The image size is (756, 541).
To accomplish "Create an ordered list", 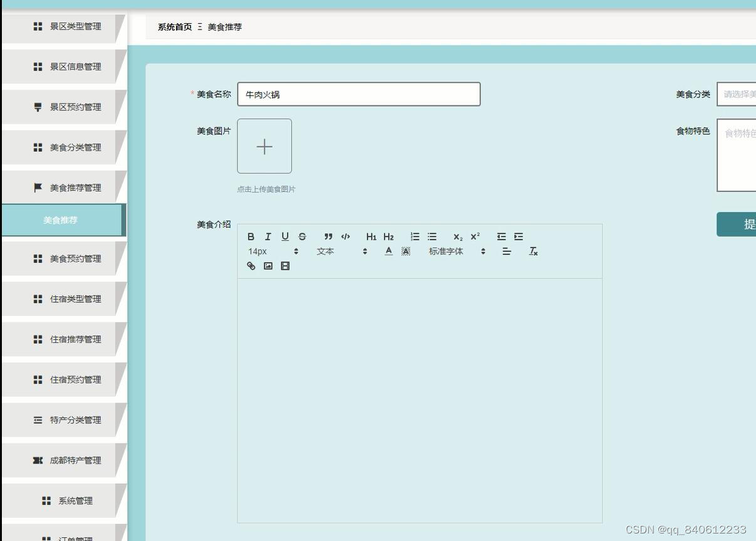I will point(415,236).
